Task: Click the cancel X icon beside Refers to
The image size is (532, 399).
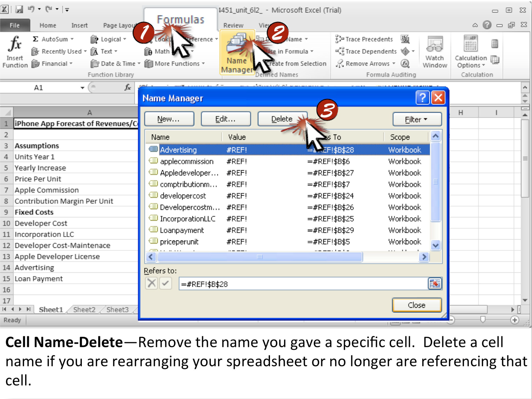Action: (151, 284)
